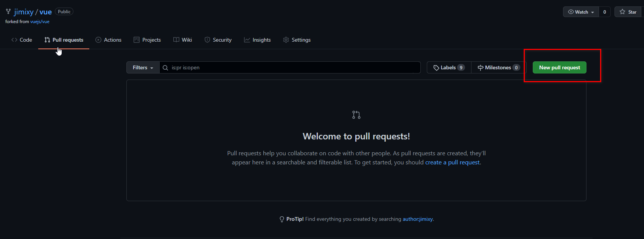Click the Star icon
The width and height of the screenshot is (644, 239).
[x=622, y=12]
